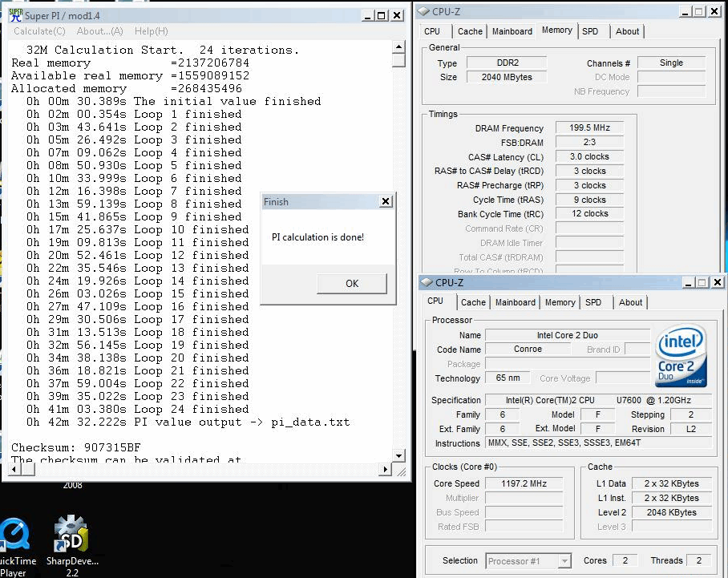Open About tab in upper CPU-Z
This screenshot has height=578, width=728.
[x=627, y=31]
